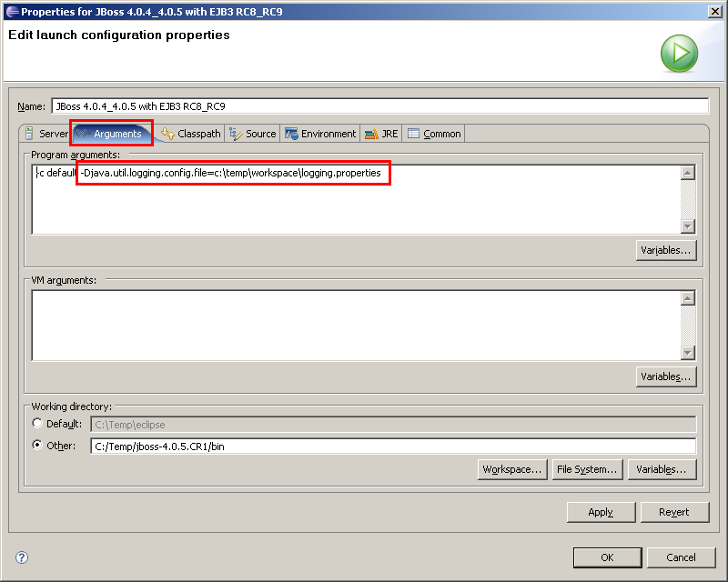Viewport: 728px width, 582px height.
Task: Revert the configuration changes
Action: (674, 512)
